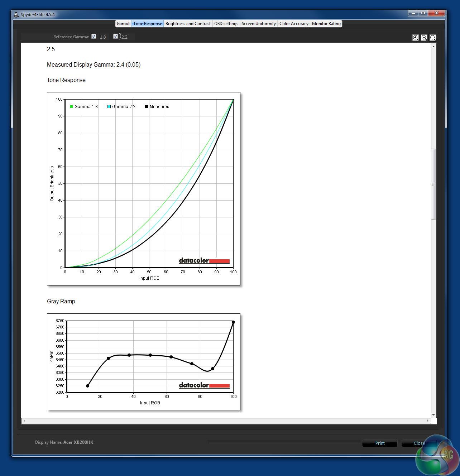Minimize the Spyder4Elite window
The width and height of the screenshot is (460, 476).
pyautogui.click(x=413, y=13)
